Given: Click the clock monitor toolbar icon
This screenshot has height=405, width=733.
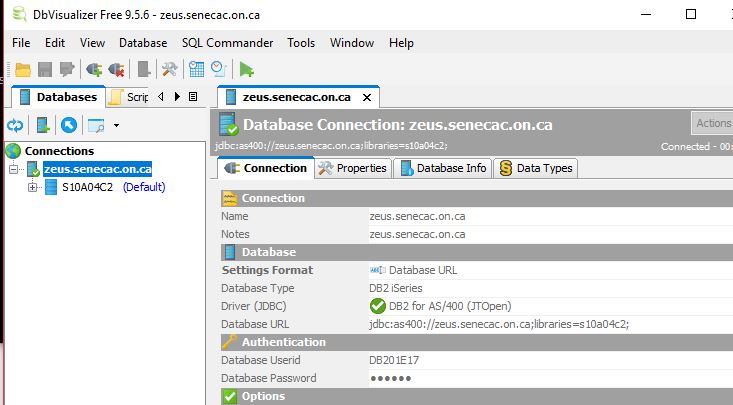Looking at the screenshot, I should [x=218, y=69].
